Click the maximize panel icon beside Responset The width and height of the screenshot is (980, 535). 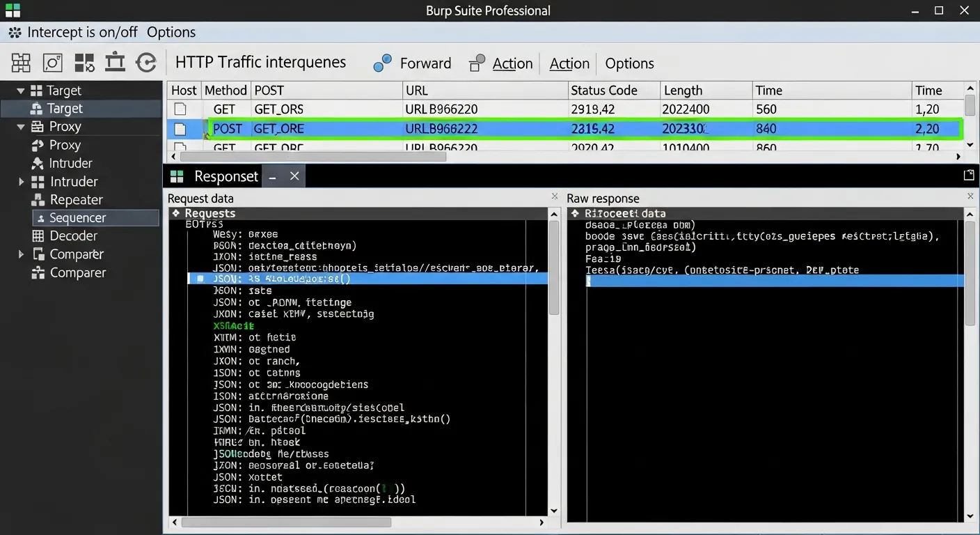[968, 176]
